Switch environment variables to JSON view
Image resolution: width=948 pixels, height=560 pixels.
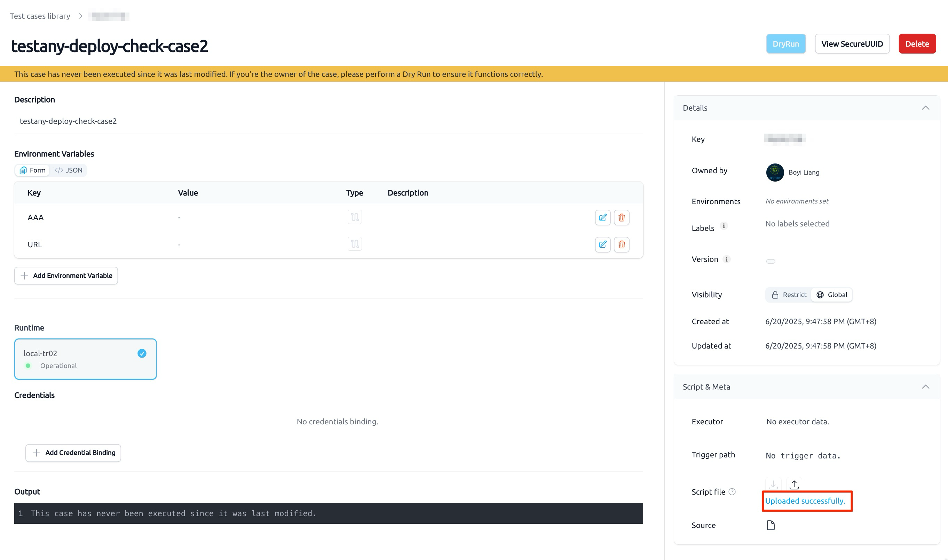click(69, 170)
